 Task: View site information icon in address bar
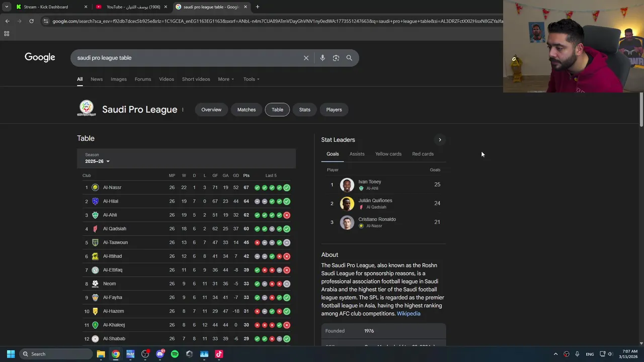click(x=46, y=21)
